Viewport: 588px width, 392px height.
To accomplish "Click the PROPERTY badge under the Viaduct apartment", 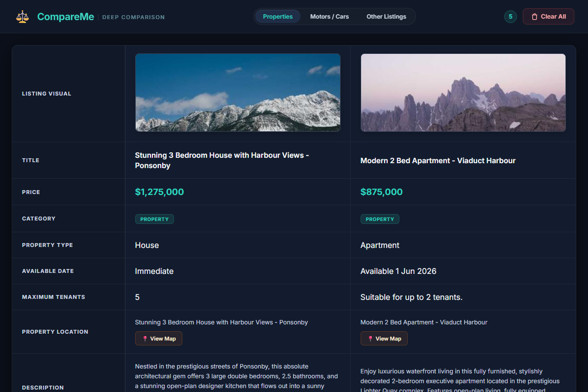I will pyautogui.click(x=380, y=219).
